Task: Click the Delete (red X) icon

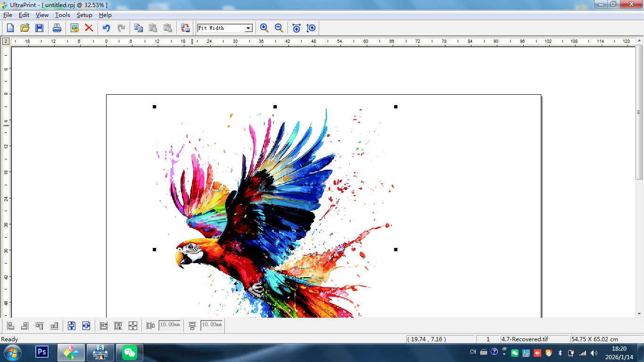Action: pos(89,28)
